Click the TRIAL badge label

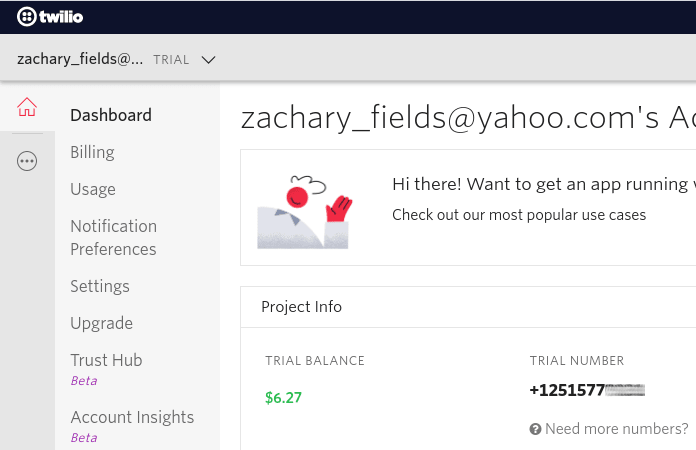171,60
